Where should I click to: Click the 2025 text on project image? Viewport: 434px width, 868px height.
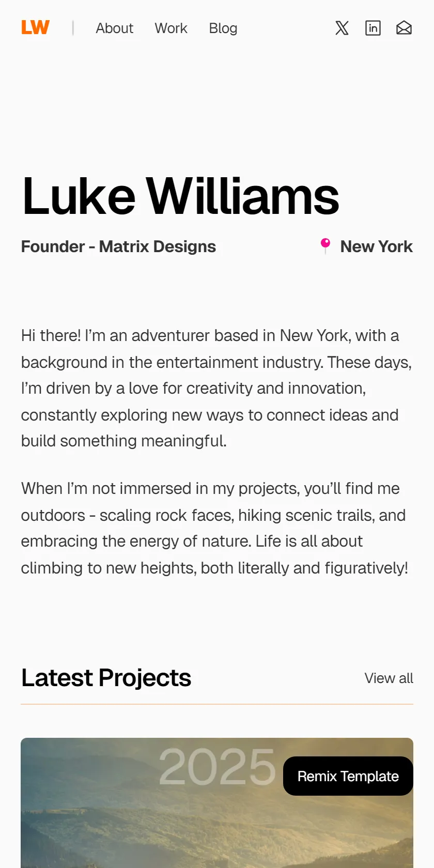click(x=217, y=767)
